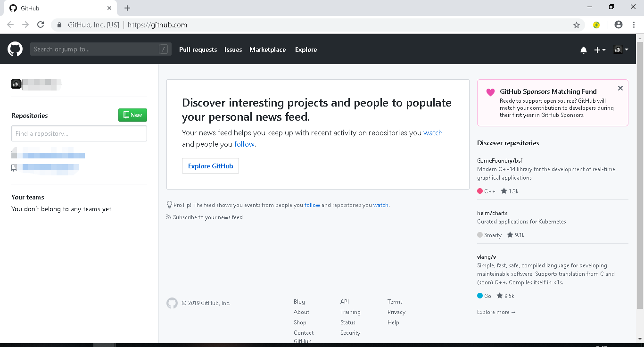
Task: Click the GitHub Octocat logo in header
Action: click(15, 49)
